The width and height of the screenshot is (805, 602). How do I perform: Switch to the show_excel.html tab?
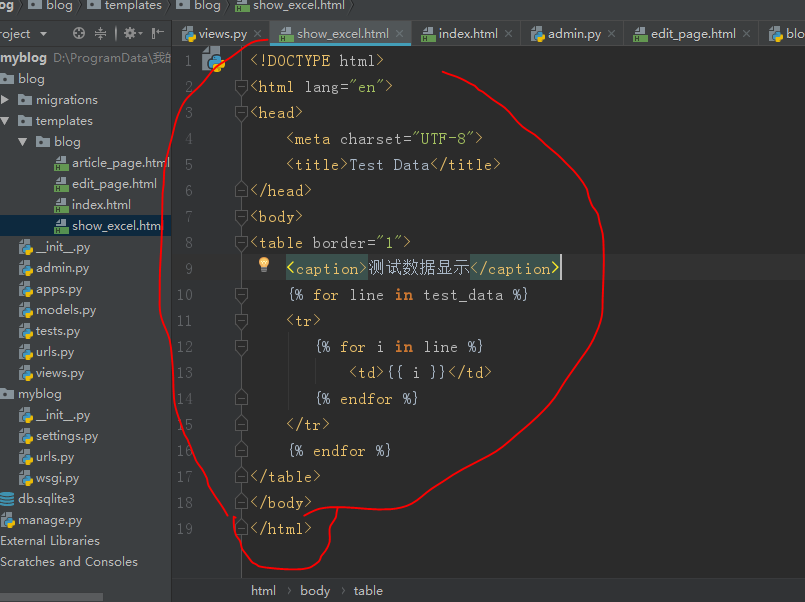342,34
